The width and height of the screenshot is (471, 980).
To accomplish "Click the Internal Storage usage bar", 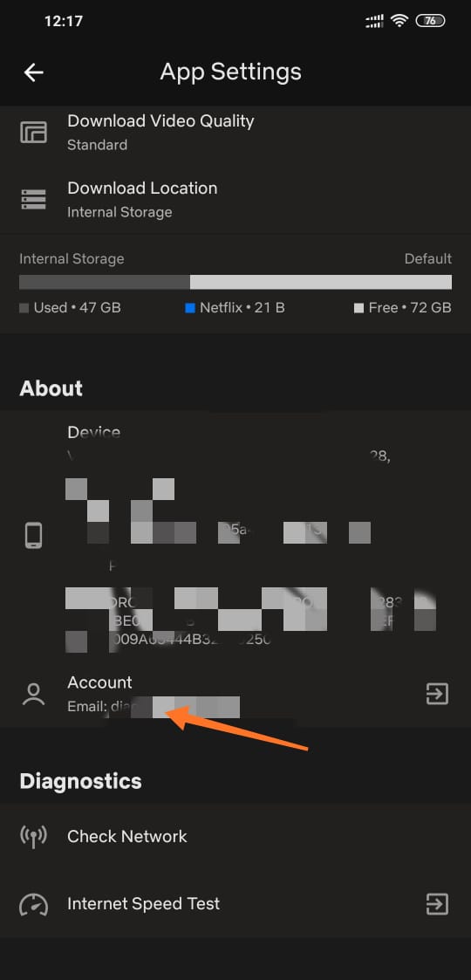I will point(235,282).
